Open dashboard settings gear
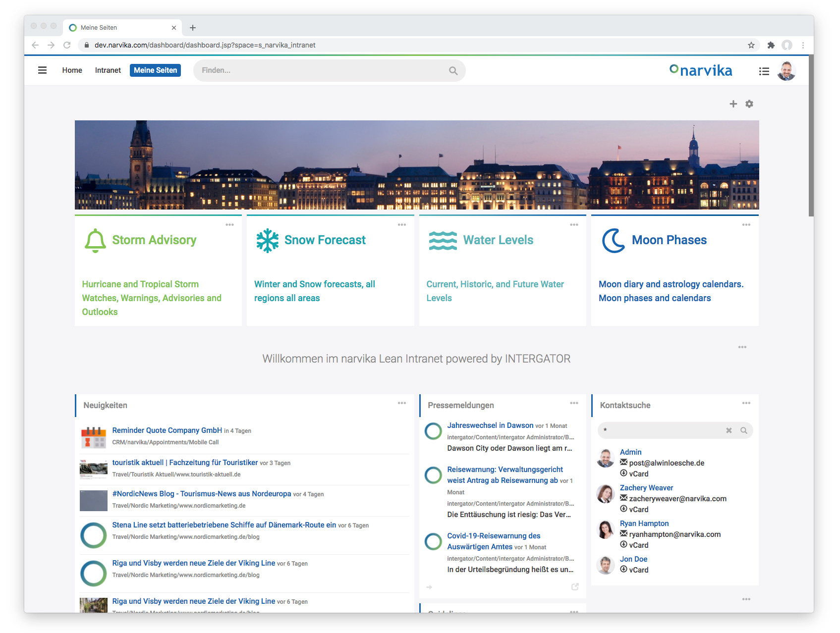 point(749,104)
